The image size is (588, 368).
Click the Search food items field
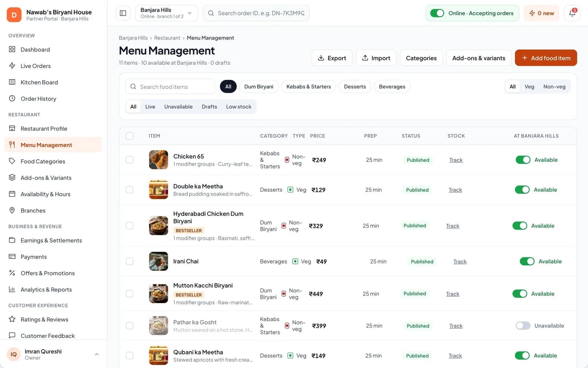170,86
